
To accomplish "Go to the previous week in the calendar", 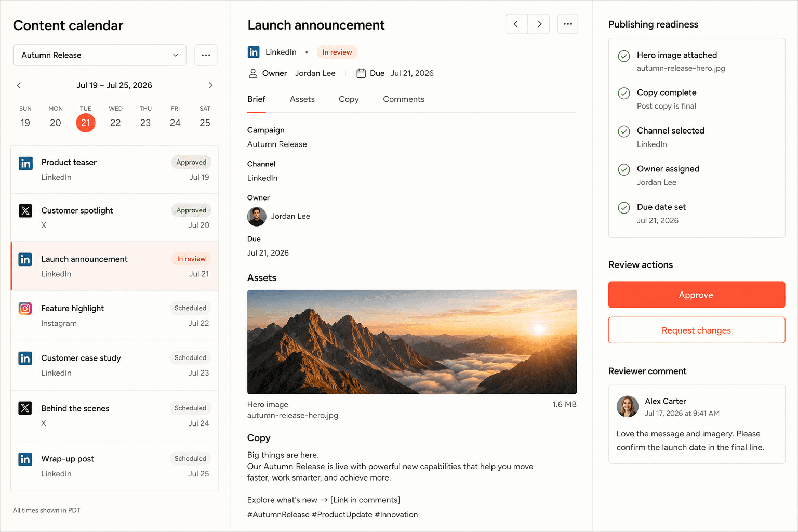I will click(x=19, y=85).
